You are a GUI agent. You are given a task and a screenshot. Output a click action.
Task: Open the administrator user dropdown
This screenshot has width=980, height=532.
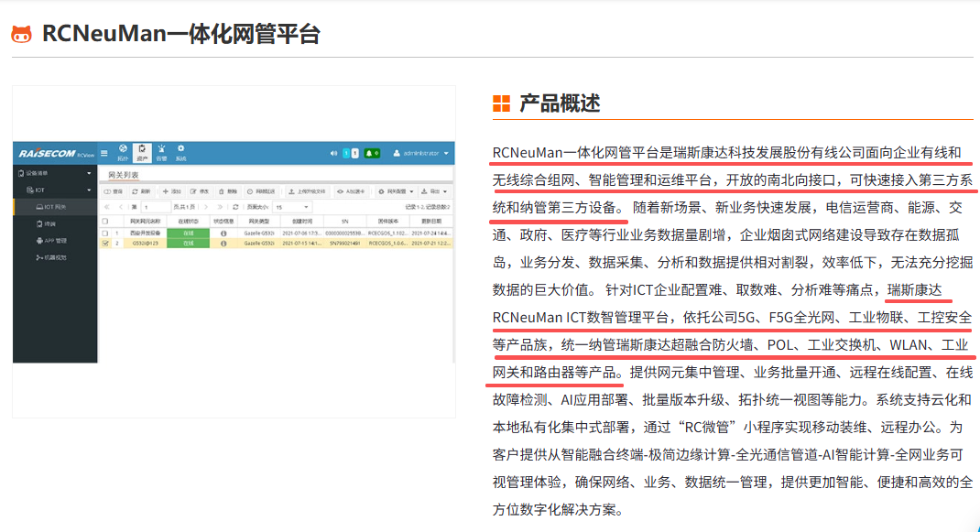[x=420, y=153]
